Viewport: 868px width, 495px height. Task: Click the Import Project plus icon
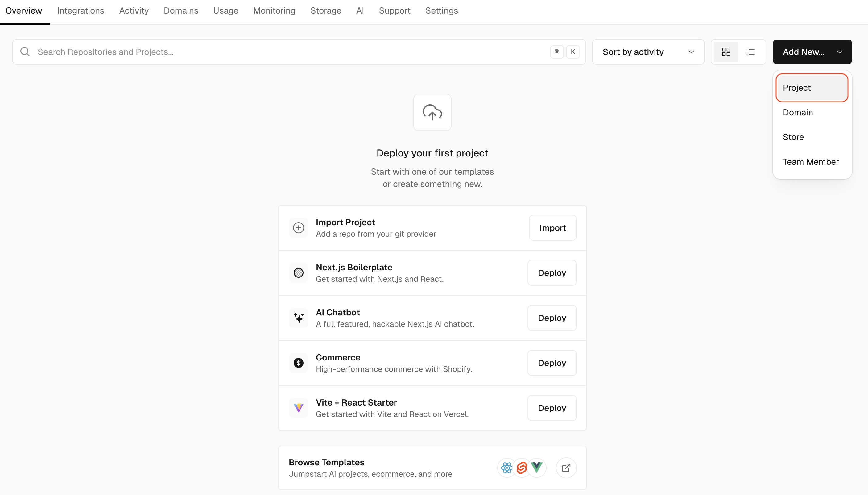coord(298,228)
